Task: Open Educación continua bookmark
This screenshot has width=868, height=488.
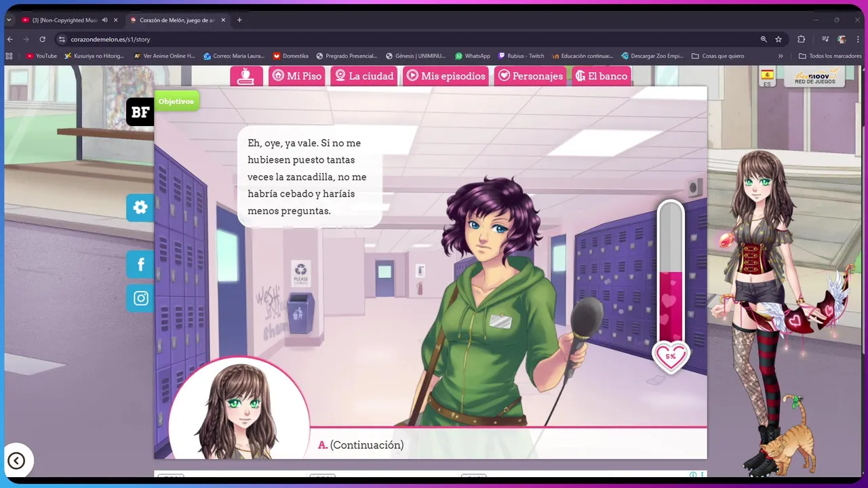Action: click(583, 56)
